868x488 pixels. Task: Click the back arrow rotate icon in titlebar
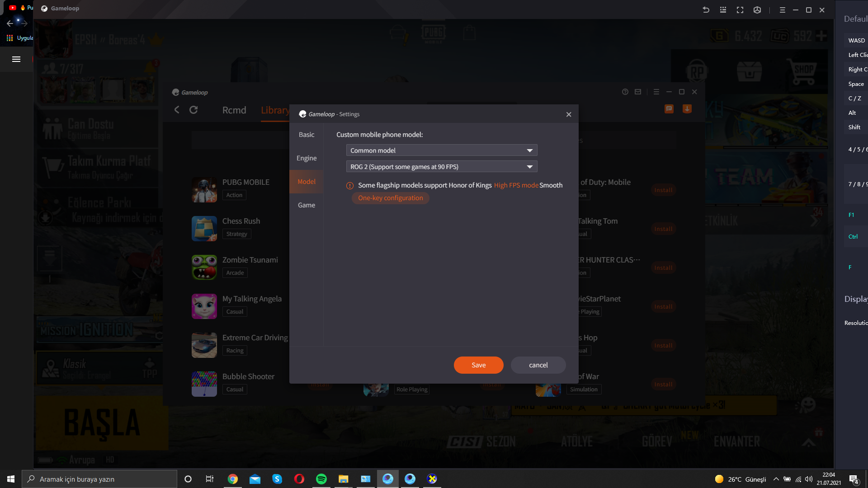click(706, 10)
